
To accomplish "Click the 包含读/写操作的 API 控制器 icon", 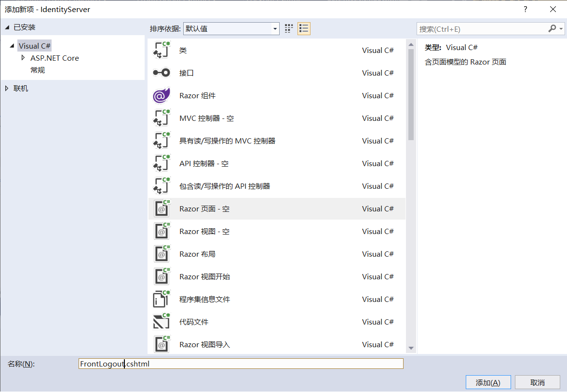I will pyautogui.click(x=161, y=186).
